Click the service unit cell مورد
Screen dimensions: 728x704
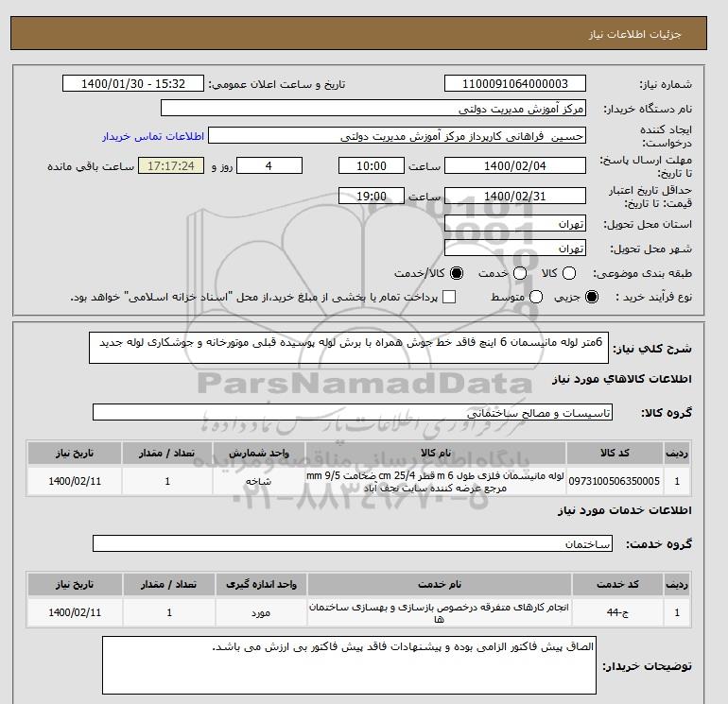[261, 612]
